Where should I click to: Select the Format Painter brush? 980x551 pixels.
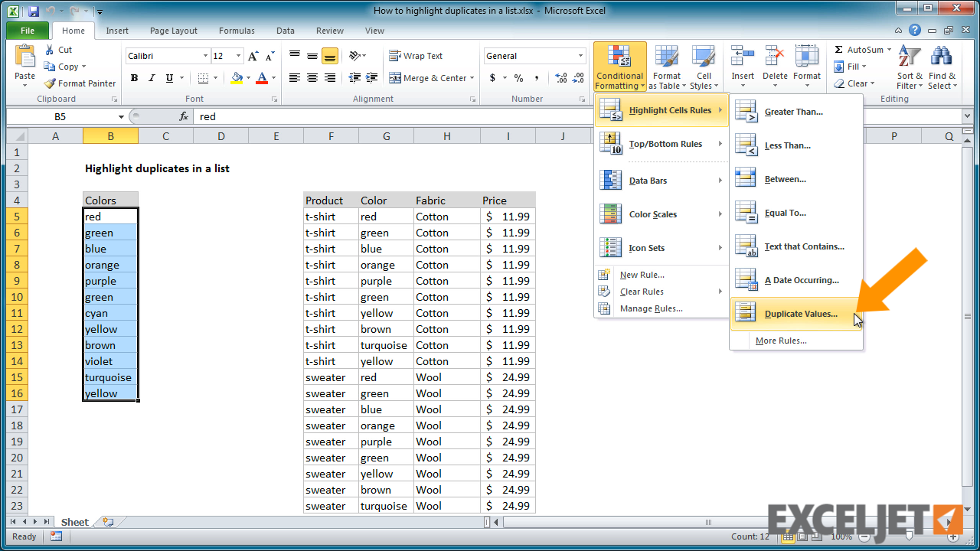coord(50,83)
